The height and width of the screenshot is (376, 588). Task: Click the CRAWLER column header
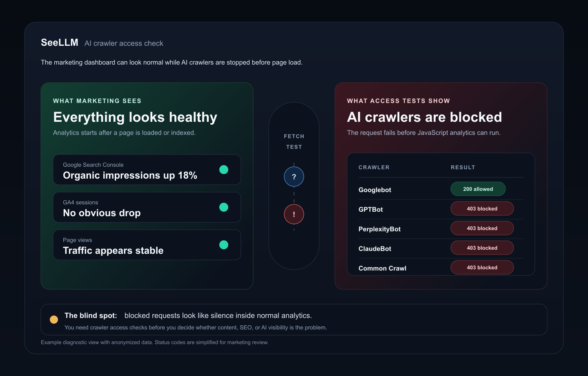pyautogui.click(x=374, y=167)
